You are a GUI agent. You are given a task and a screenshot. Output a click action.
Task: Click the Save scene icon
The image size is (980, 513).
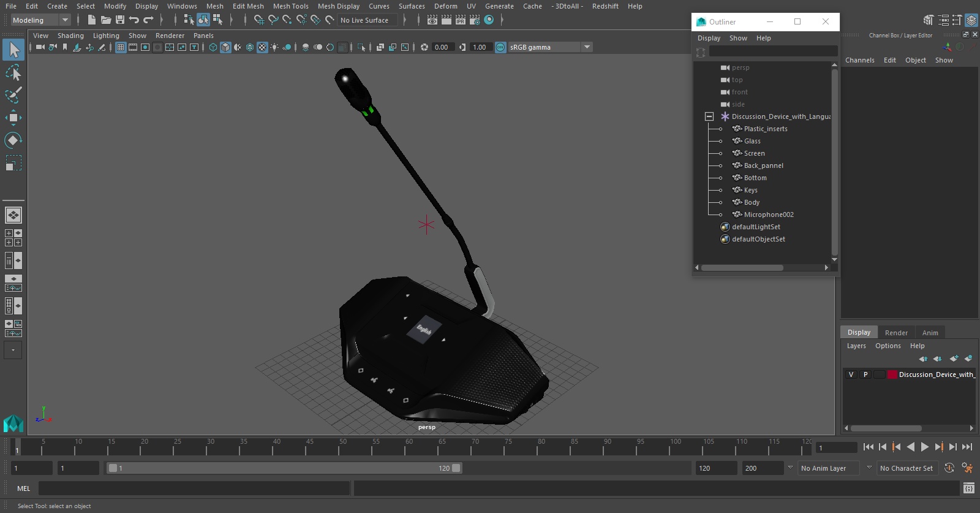(x=120, y=20)
